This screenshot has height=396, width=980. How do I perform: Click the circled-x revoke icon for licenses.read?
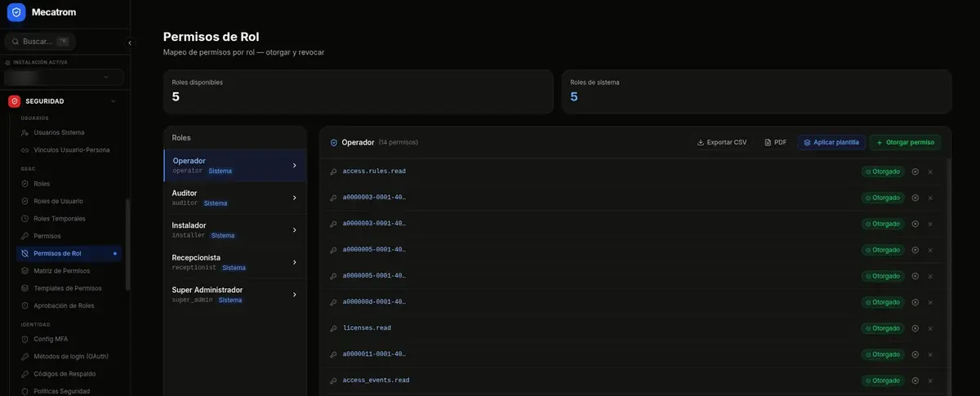click(915, 328)
